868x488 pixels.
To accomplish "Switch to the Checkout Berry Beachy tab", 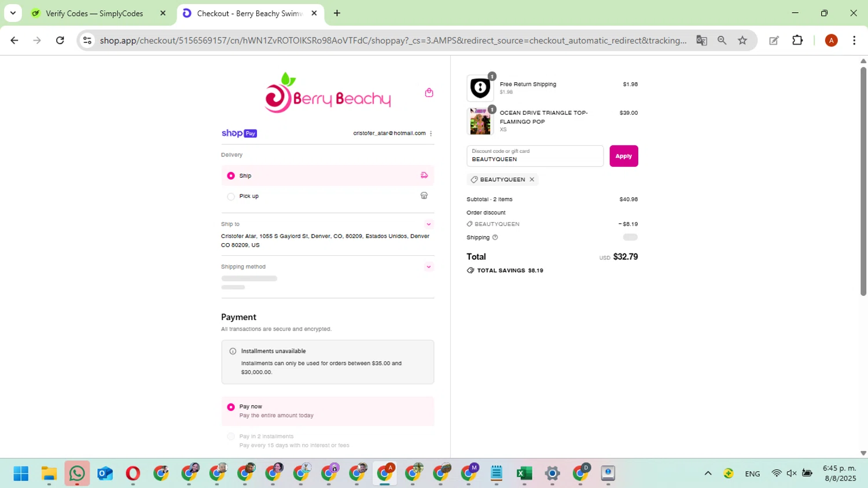I will (249, 13).
